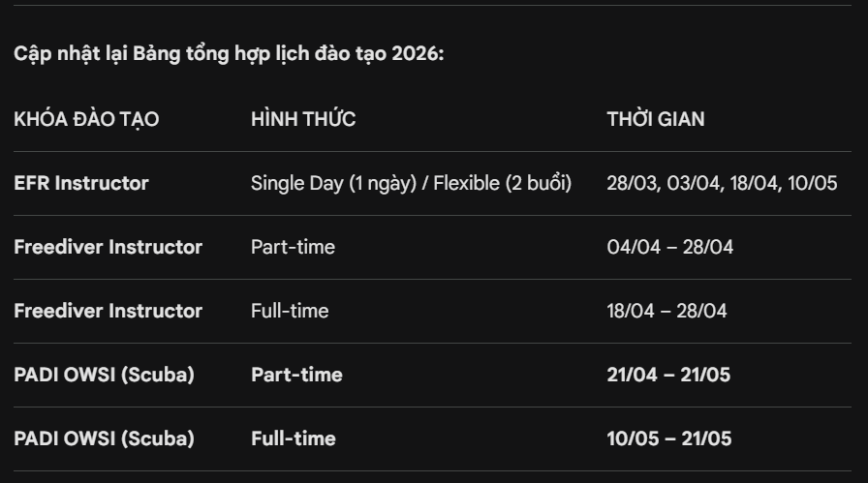This screenshot has width=868, height=483.
Task: Click PADI OWSI (Scuba) in the Part-time row
Action: coord(104,375)
